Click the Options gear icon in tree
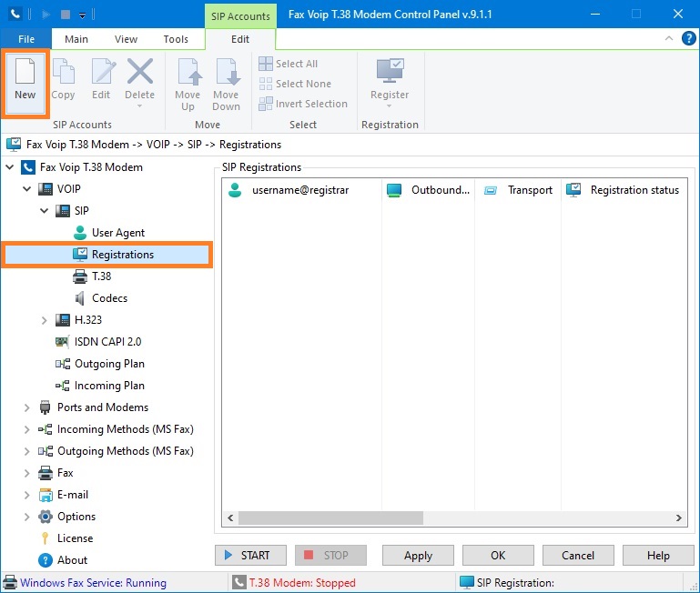700x593 pixels. (46, 517)
